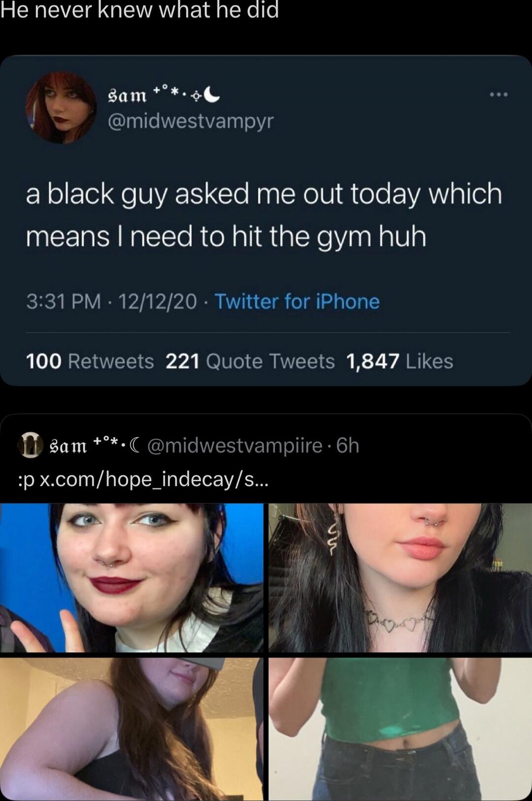This screenshot has width=532, height=801.
Task: Tap the small avatar beside @midwestvampiire
Action: [x=31, y=446]
